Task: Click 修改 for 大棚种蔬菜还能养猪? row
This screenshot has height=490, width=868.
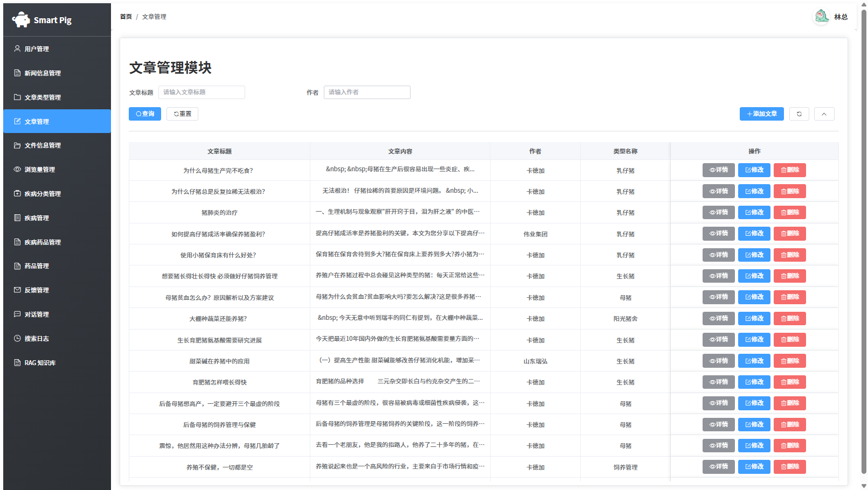Action: 754,318
